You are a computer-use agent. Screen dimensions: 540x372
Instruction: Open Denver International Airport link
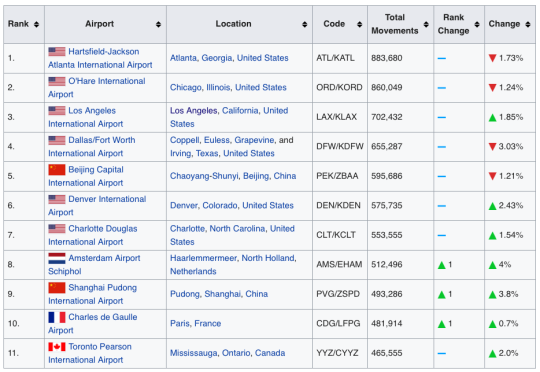(x=97, y=206)
